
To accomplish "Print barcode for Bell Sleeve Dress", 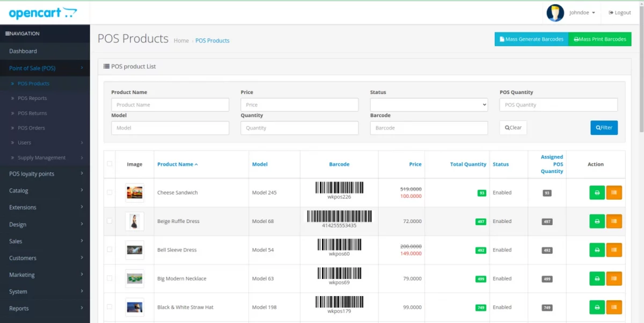I will (597, 250).
